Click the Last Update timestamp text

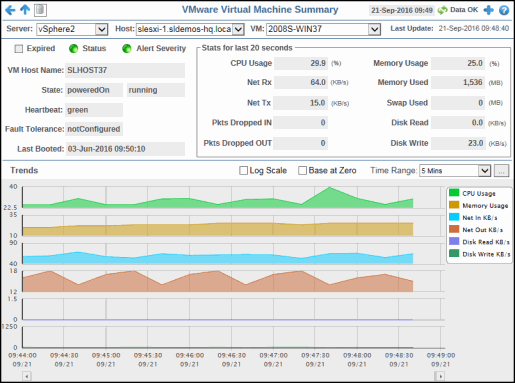point(474,29)
